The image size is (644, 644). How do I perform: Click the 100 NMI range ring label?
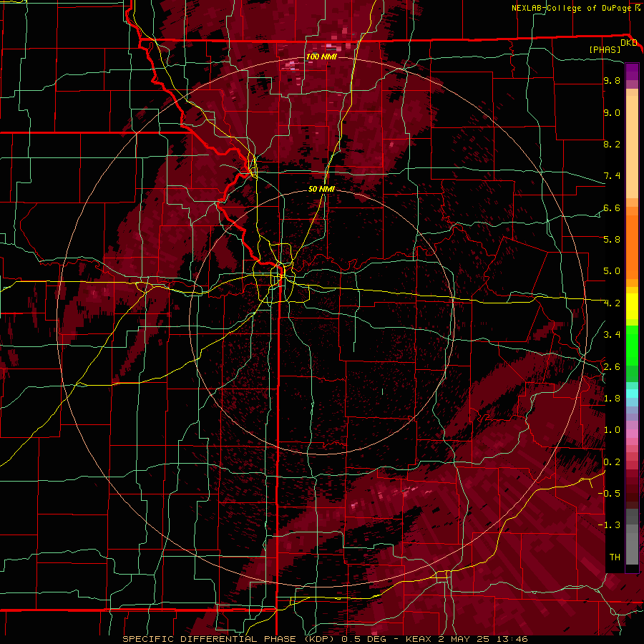point(321,57)
